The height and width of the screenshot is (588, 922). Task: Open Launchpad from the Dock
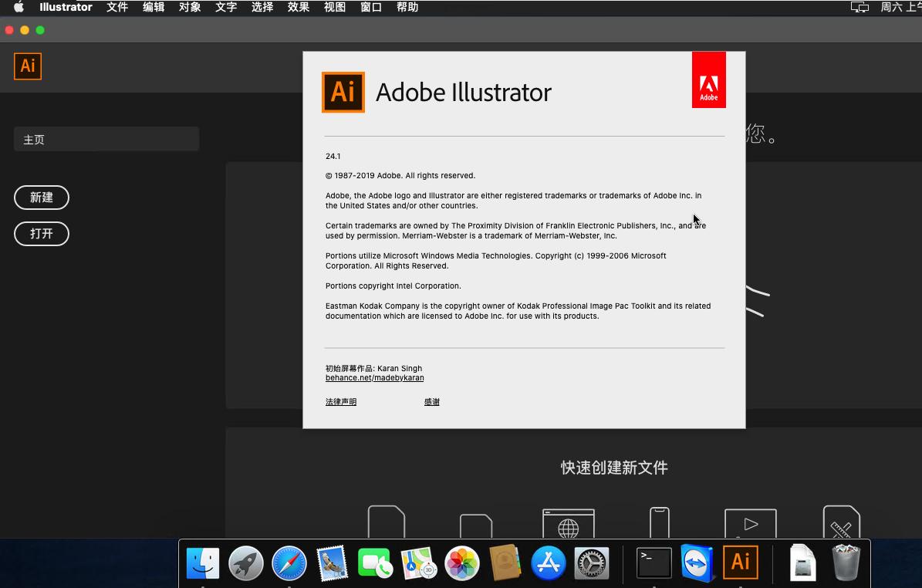pyautogui.click(x=246, y=563)
